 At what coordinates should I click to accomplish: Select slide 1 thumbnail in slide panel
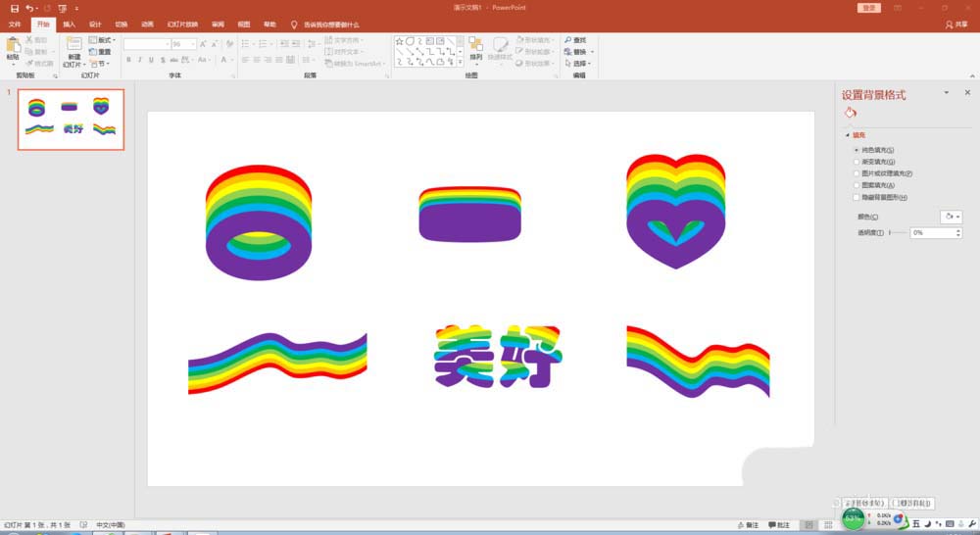point(71,120)
